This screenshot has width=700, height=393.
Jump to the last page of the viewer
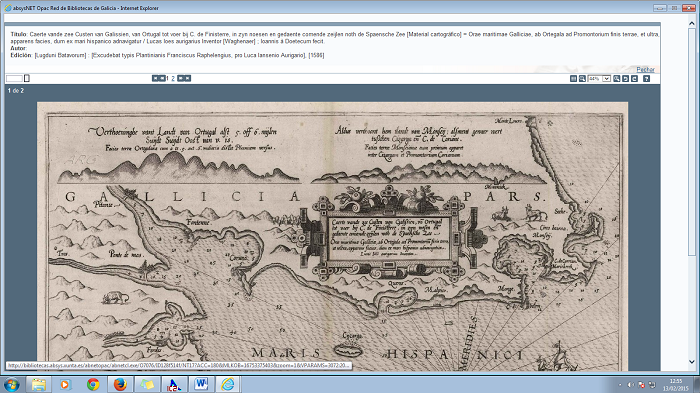point(188,78)
